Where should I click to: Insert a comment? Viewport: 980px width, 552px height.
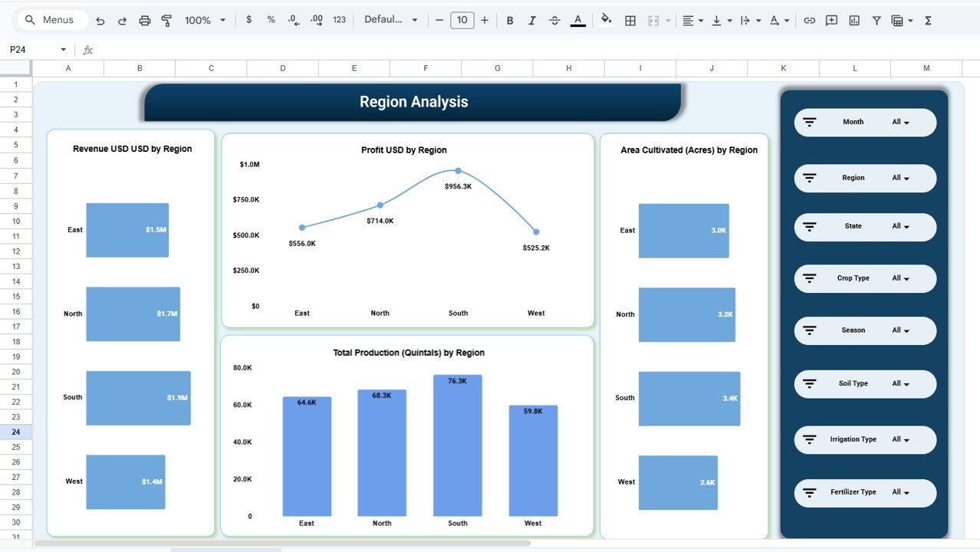[x=831, y=20]
